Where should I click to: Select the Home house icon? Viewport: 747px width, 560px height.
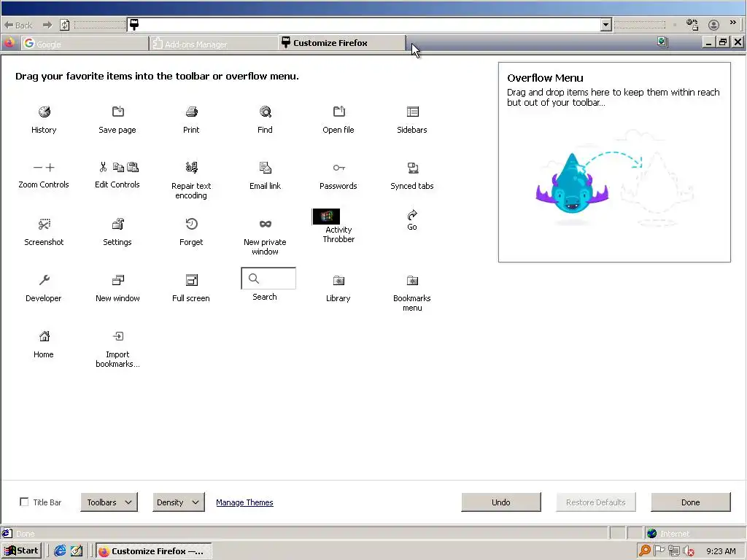[x=44, y=336]
